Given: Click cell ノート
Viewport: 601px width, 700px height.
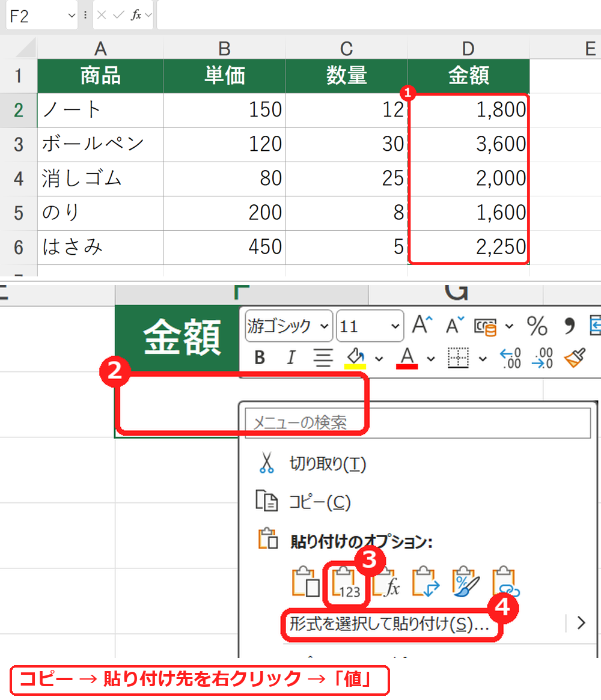Looking at the screenshot, I should click(100, 111).
